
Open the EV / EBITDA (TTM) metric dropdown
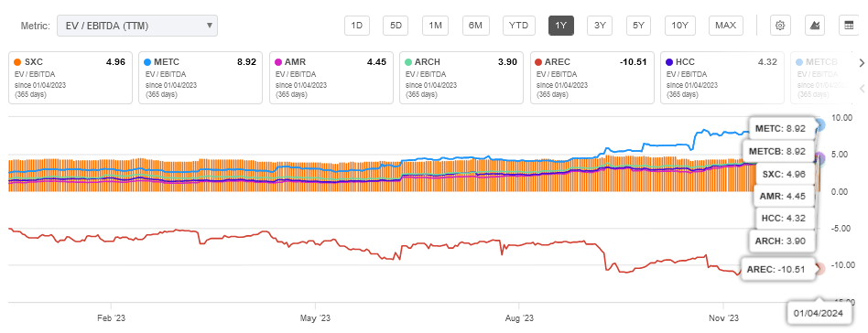pos(137,26)
